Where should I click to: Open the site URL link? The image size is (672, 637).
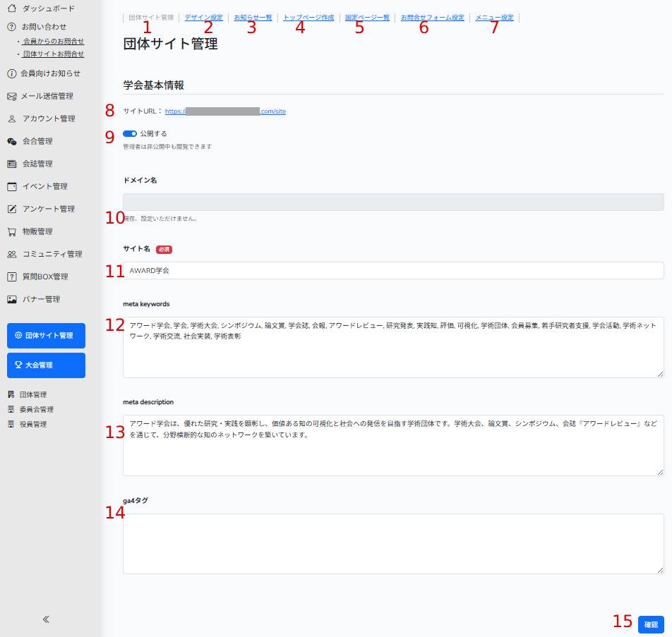point(225,111)
